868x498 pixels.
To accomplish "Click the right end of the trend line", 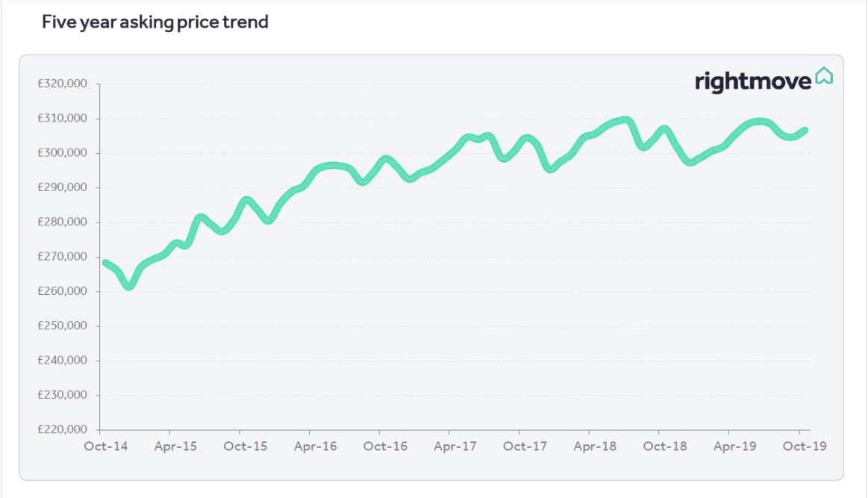I will pyautogui.click(x=805, y=131).
